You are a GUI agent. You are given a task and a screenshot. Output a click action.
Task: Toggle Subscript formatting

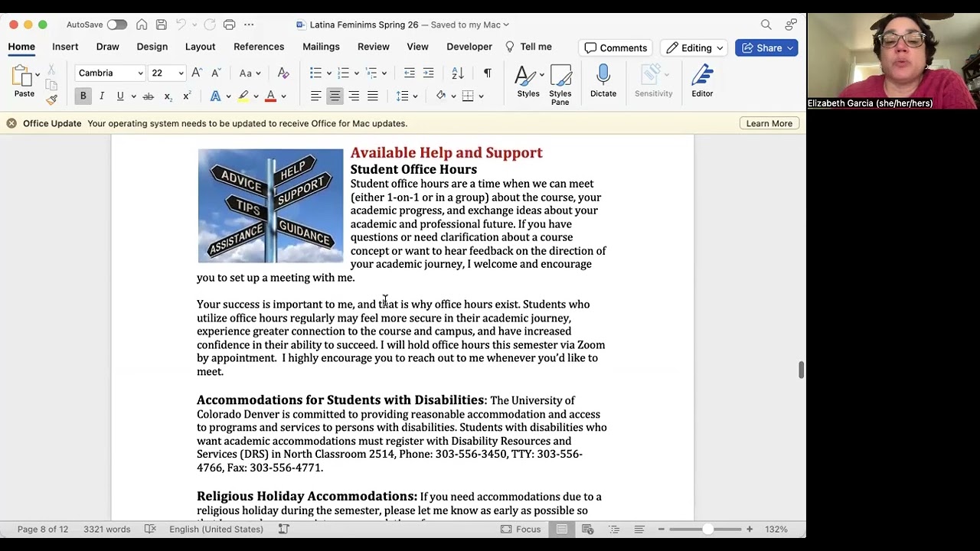click(168, 96)
